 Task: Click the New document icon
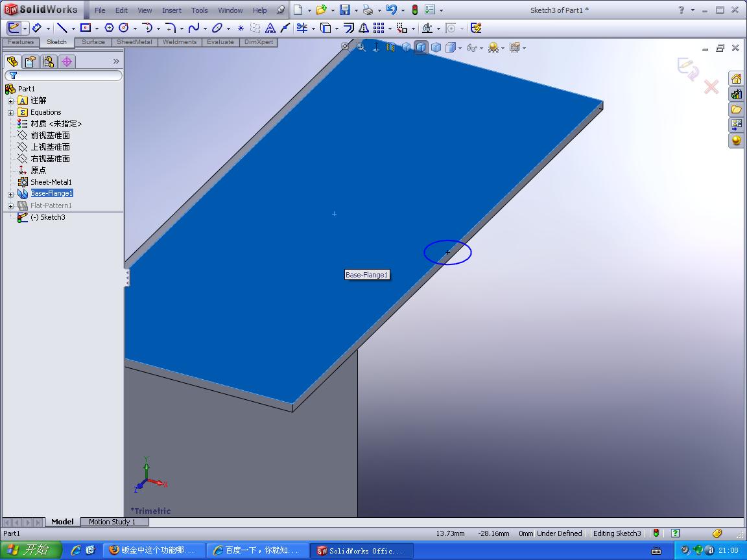coord(298,10)
